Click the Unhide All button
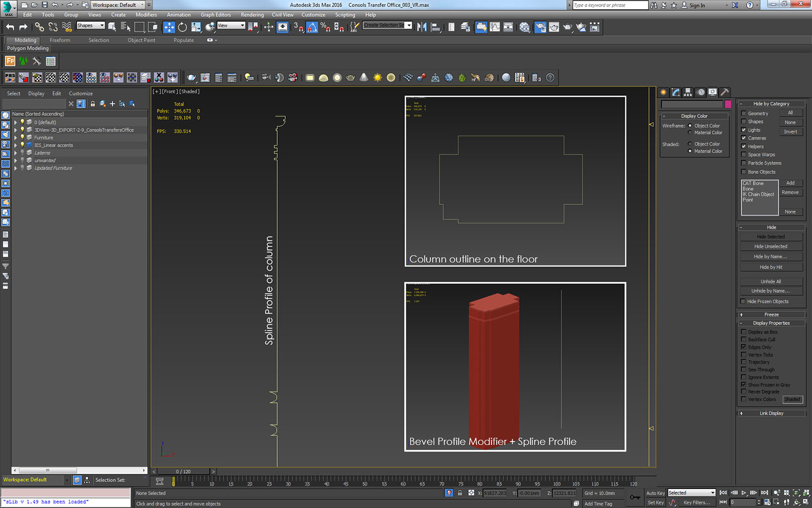 (x=771, y=282)
